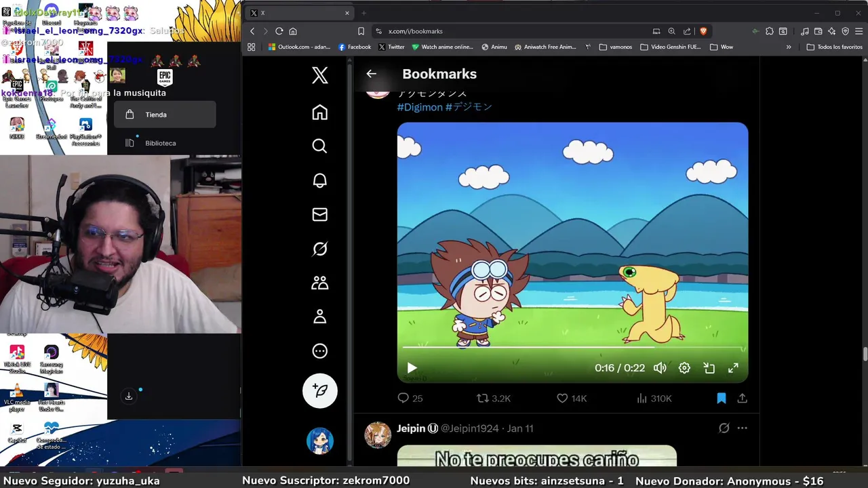The width and height of the screenshot is (868, 488).
Task: Remove bookmark from the Digimon post
Action: pyautogui.click(x=722, y=399)
